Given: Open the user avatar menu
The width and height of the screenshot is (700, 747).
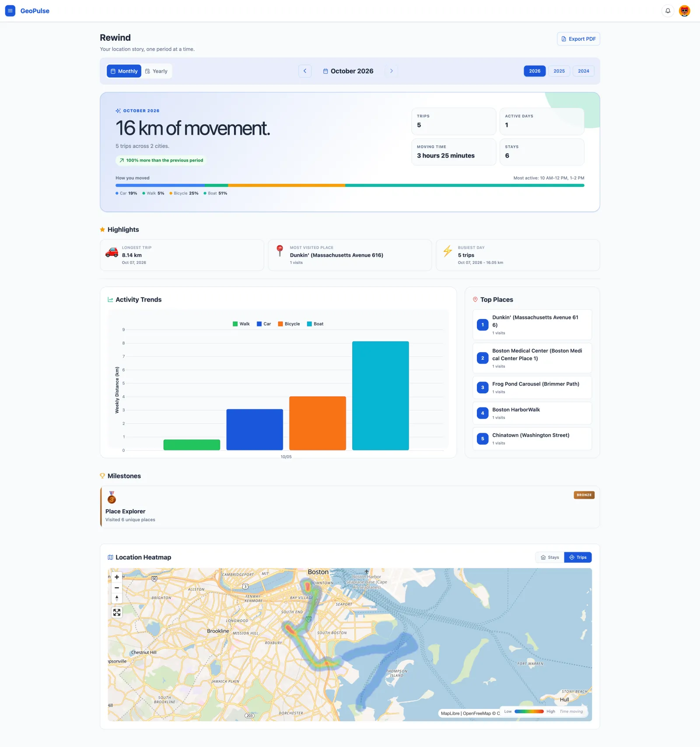Looking at the screenshot, I should 685,11.
